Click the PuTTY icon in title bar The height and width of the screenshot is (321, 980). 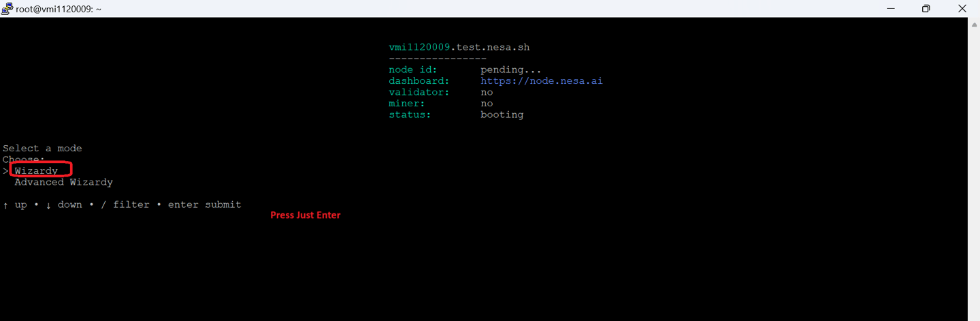(x=7, y=8)
